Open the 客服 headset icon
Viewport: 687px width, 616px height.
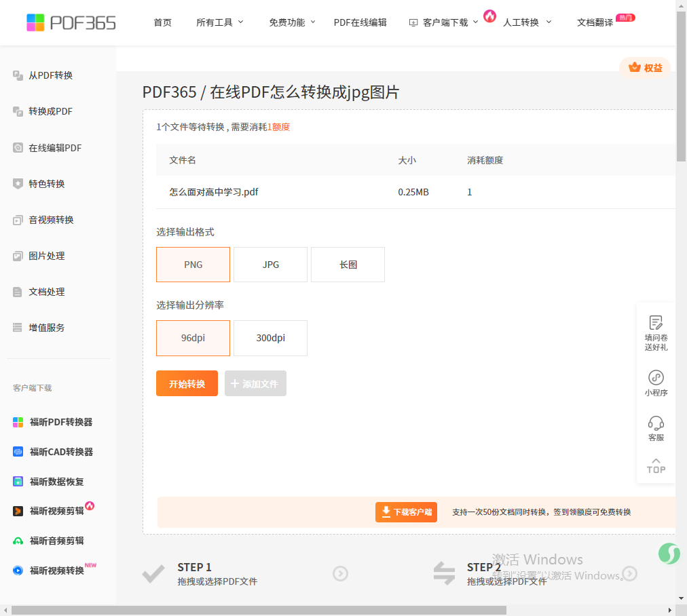(656, 423)
